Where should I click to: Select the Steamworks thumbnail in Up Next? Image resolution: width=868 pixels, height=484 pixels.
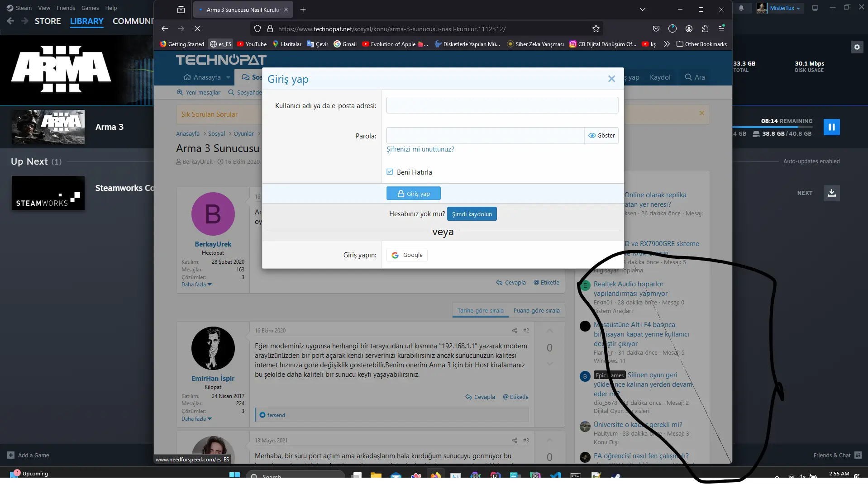tap(48, 193)
